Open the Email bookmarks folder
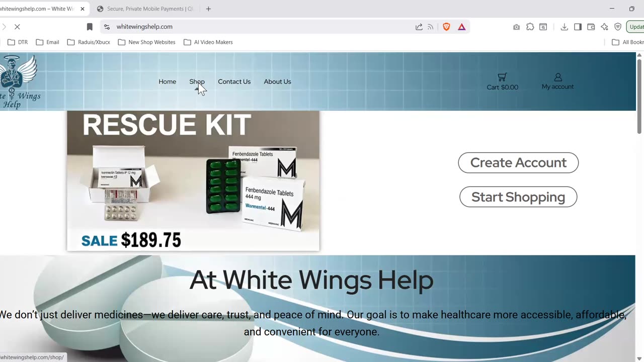The image size is (644, 362). pyautogui.click(x=47, y=42)
